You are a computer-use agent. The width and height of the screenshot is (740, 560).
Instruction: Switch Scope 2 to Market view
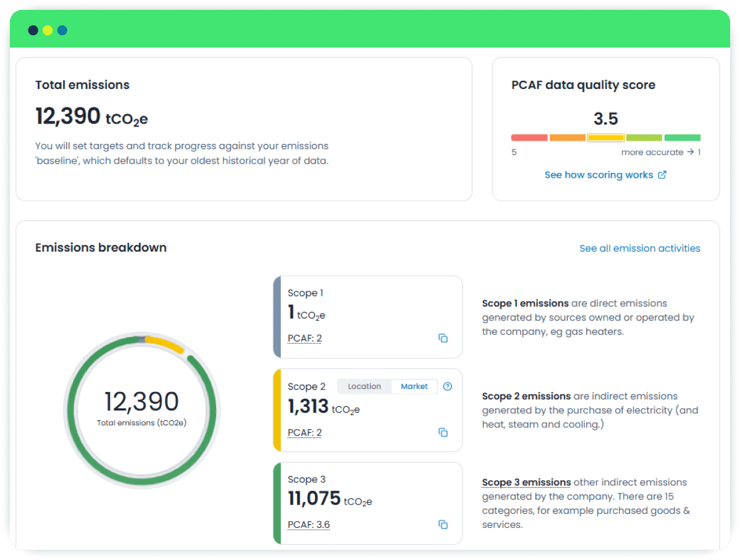pyautogui.click(x=414, y=387)
